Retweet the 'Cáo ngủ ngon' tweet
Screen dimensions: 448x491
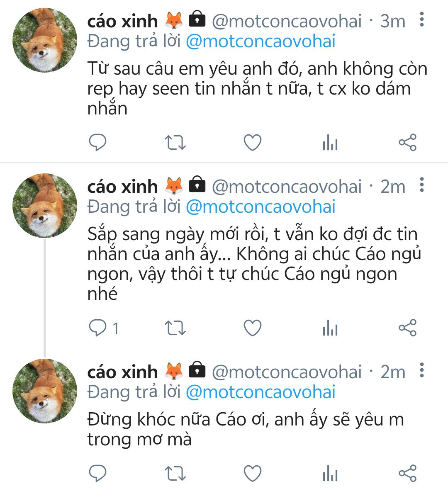[175, 328]
